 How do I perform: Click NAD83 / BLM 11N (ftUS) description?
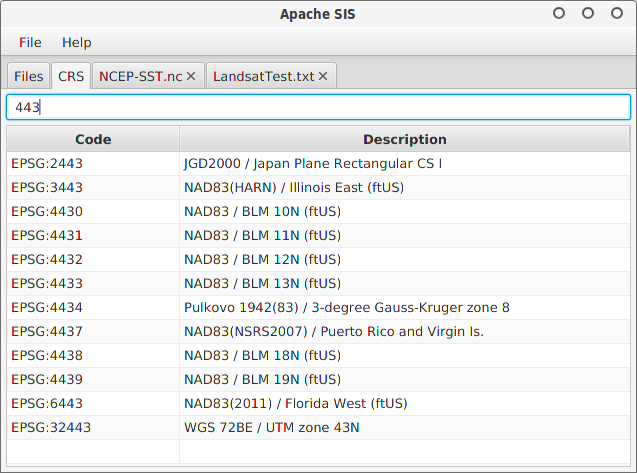262,235
